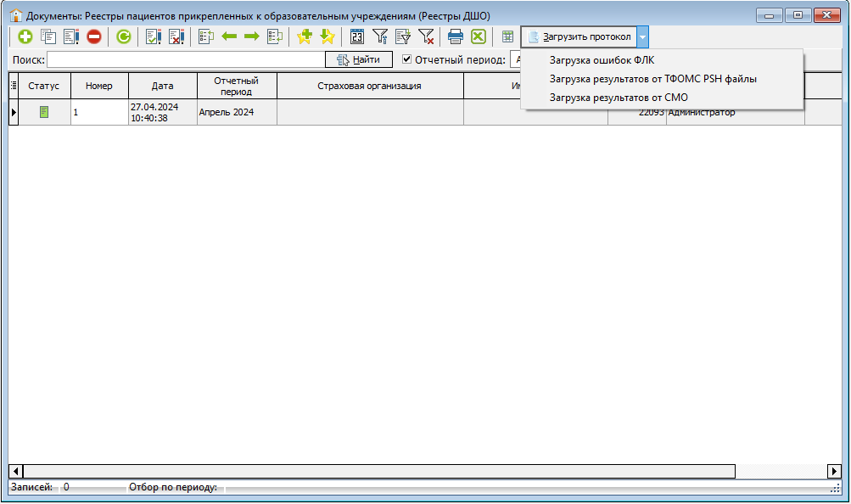Delete document with the red minus icon
This screenshot has width=851, height=504.
[x=94, y=36]
